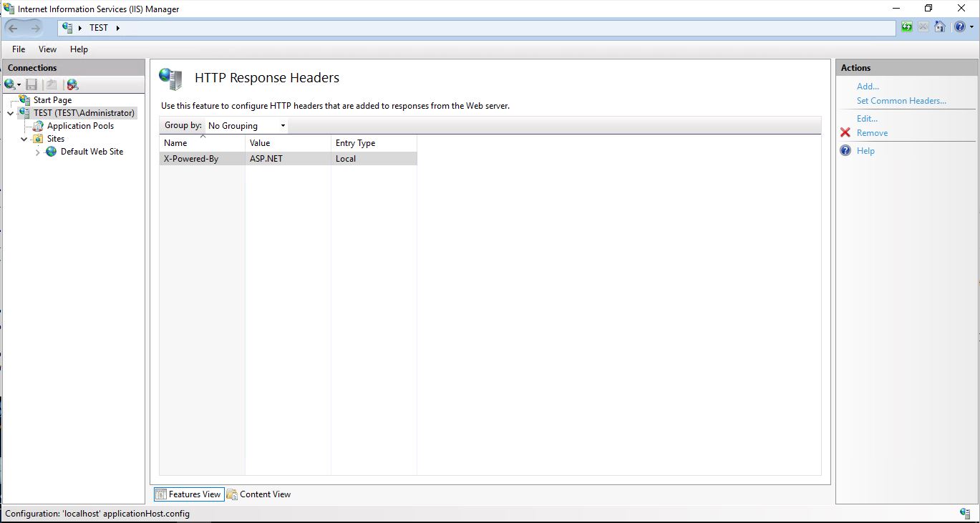Open the View menu
Viewport: 980px width, 523px height.
coord(47,49)
